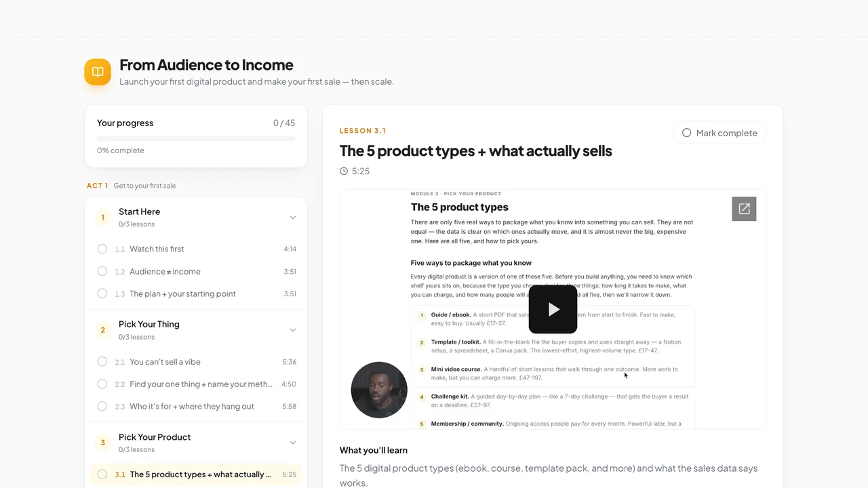Toggle completion circle for Watch this first

coord(102,249)
